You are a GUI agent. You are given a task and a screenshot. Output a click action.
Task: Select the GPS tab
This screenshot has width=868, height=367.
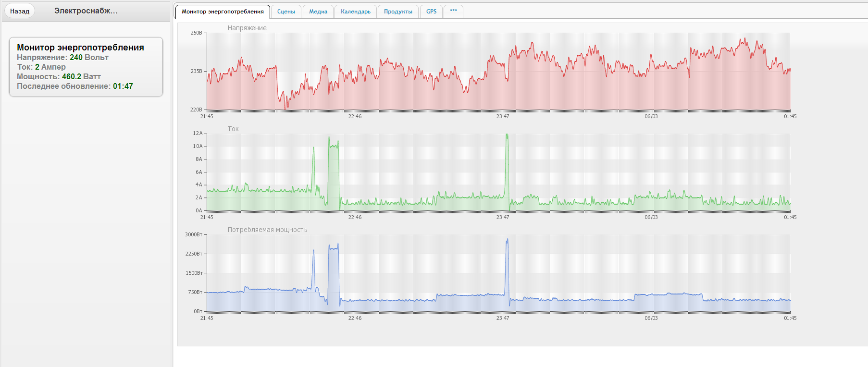click(x=432, y=12)
